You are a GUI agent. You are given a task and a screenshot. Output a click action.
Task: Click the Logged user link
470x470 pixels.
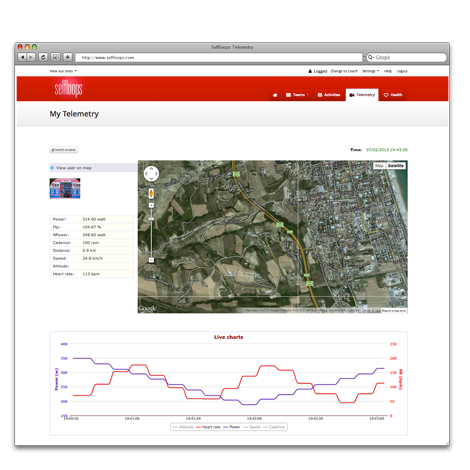coord(318,71)
